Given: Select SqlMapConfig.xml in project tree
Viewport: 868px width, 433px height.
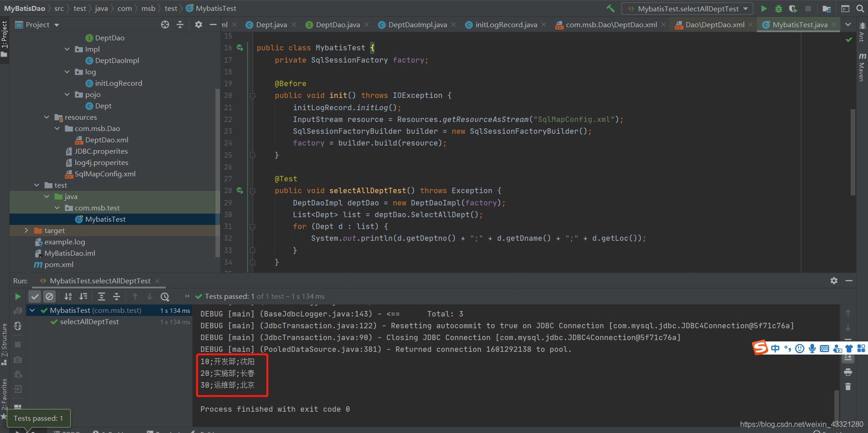Looking at the screenshot, I should pyautogui.click(x=105, y=174).
